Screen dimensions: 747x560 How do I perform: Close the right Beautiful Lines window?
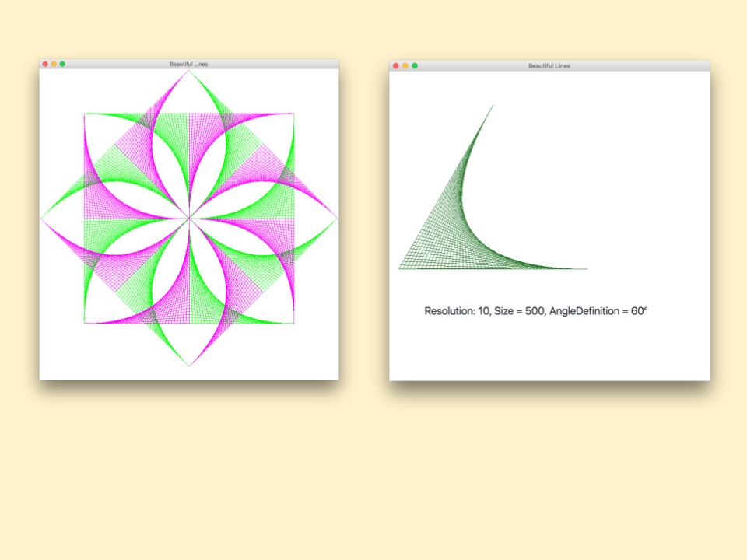(x=396, y=66)
